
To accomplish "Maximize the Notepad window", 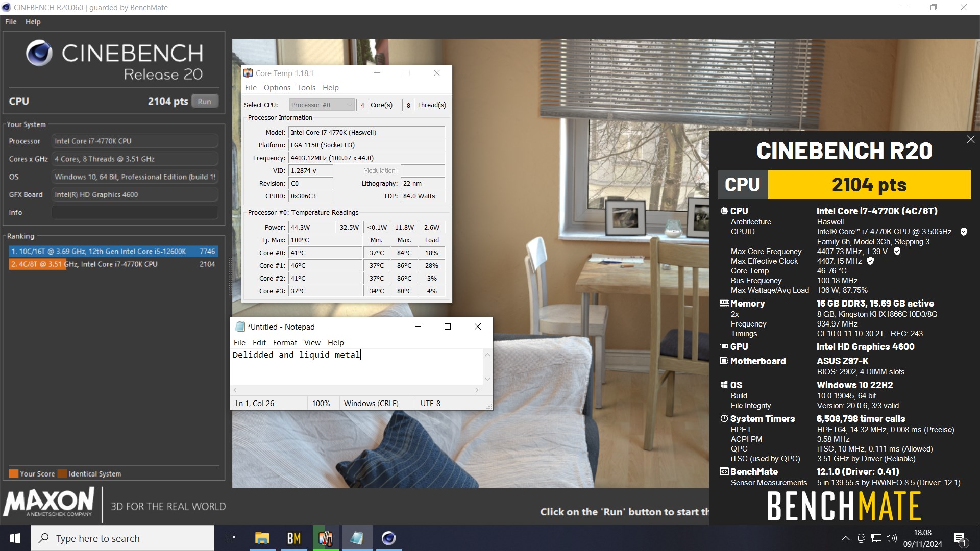I will (x=448, y=327).
